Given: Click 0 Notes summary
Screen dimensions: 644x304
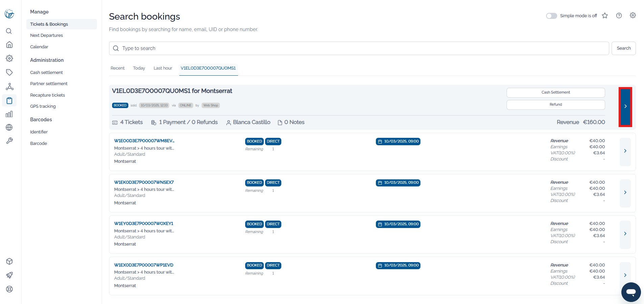Looking at the screenshot, I should point(291,122).
